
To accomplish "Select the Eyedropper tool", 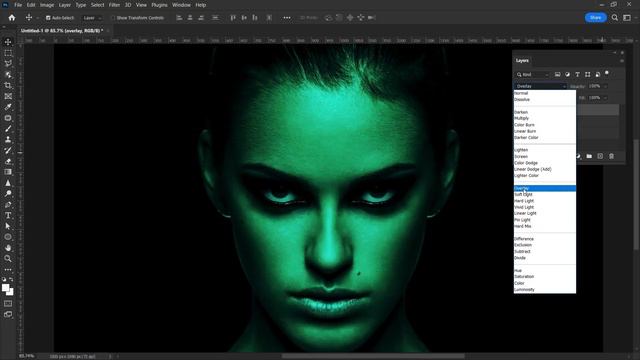I will click(x=8, y=107).
